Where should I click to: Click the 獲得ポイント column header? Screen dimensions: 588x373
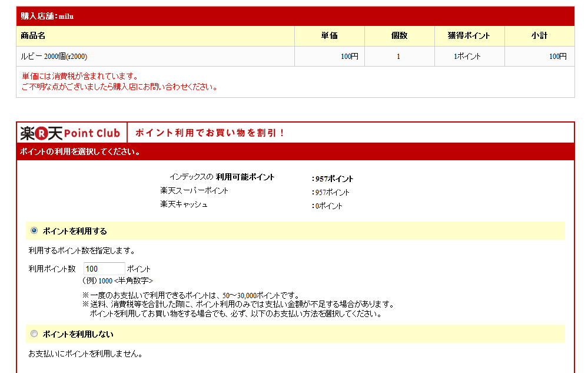pyautogui.click(x=469, y=36)
